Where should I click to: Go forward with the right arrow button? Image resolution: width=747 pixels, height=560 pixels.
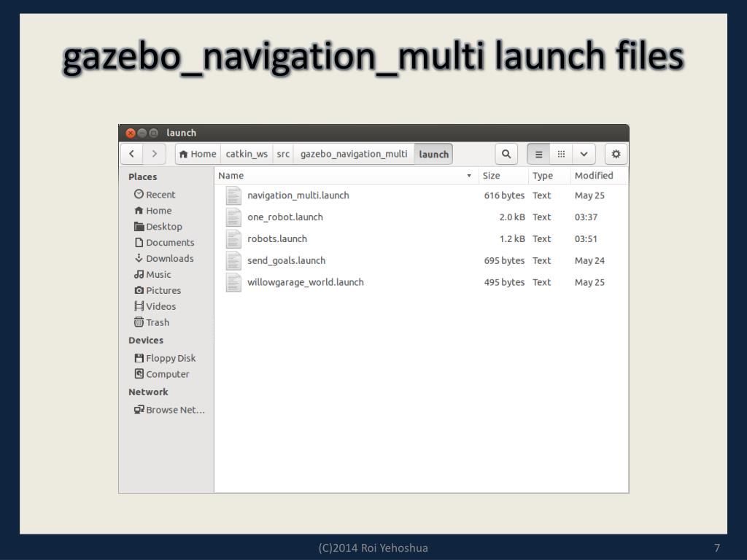[x=155, y=154]
